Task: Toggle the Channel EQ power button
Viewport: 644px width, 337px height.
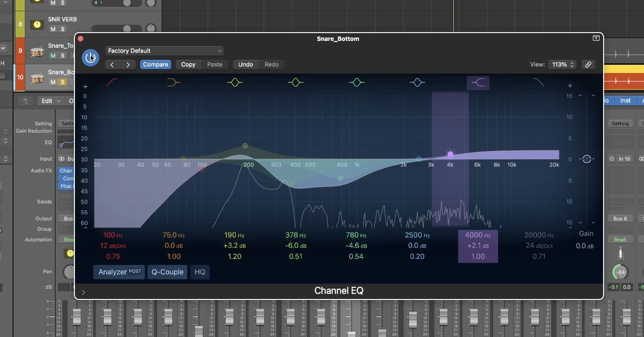Action: pyautogui.click(x=90, y=57)
